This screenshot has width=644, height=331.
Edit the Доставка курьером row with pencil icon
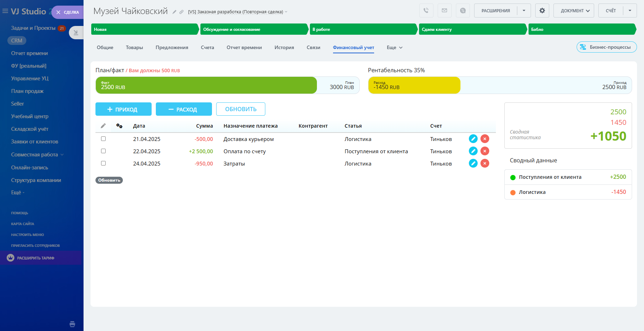point(473,139)
